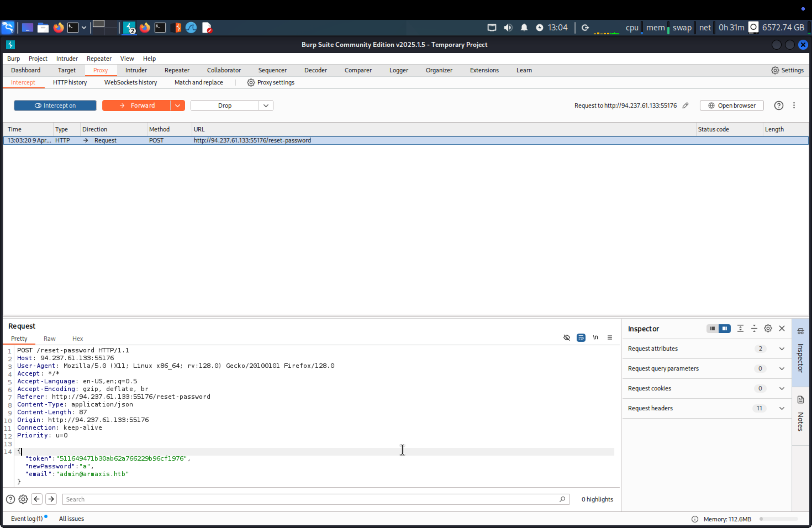This screenshot has height=528, width=812.
Task: Toggle the Intercept on button
Action: 55,105
